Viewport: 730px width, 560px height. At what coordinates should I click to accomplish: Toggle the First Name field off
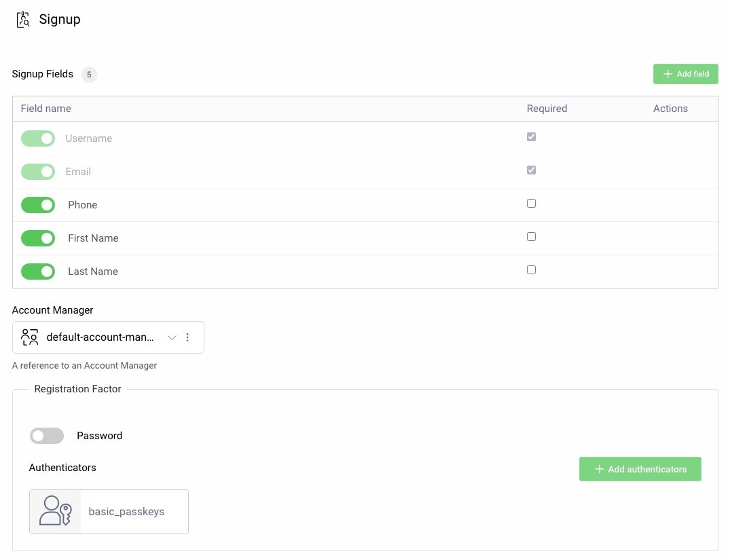(38, 238)
